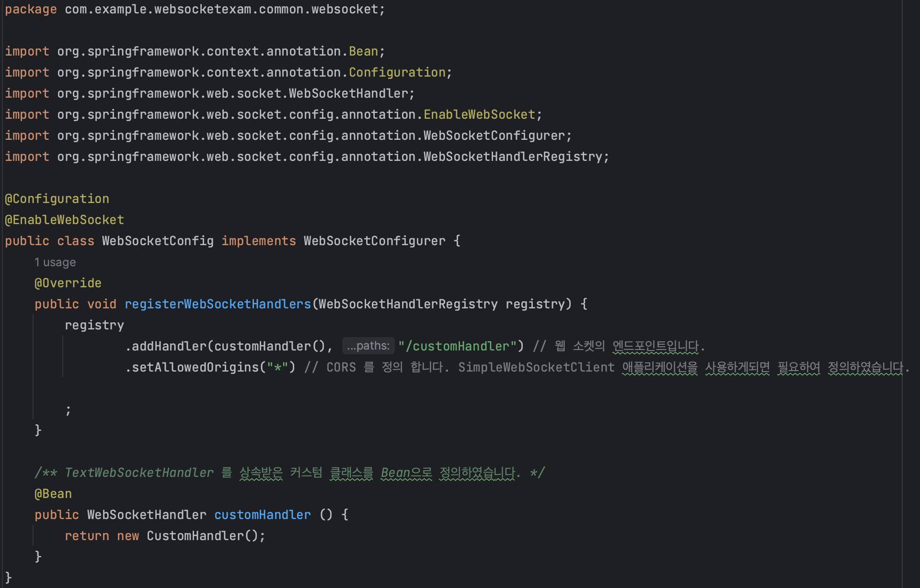Screen dimensions: 920x588
Task: Click the WebSocketHandlerRegistry import statement
Action: [307, 157]
